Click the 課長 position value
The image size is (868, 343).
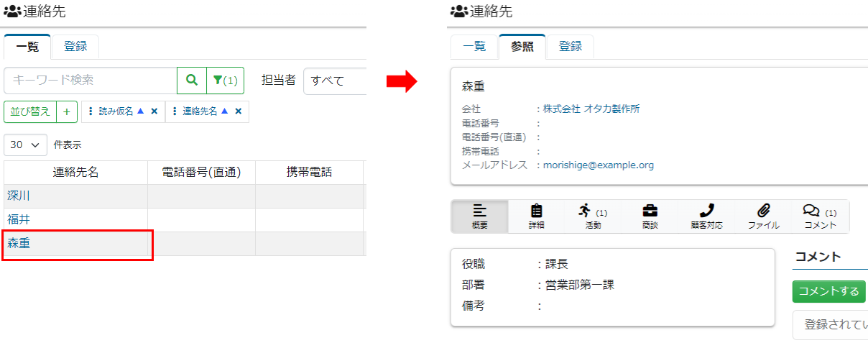pos(557,264)
